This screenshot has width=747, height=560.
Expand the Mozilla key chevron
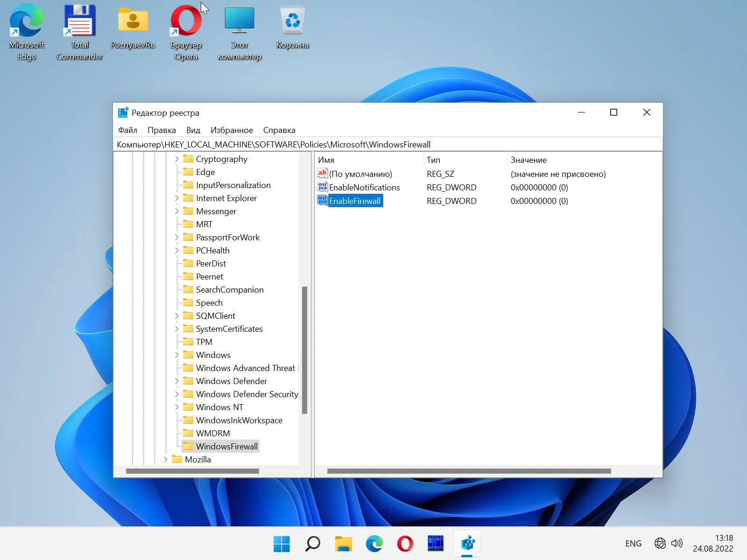[x=165, y=460]
